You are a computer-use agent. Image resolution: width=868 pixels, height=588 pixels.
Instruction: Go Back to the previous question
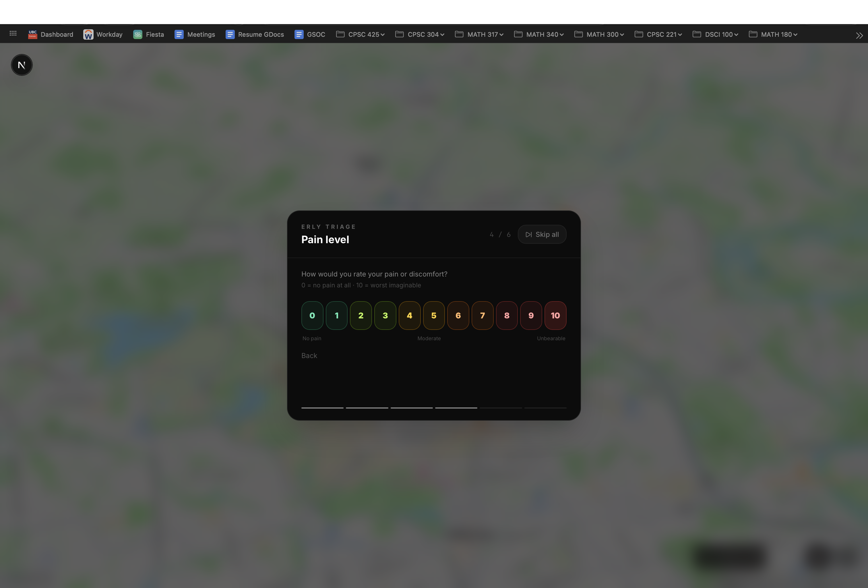tap(309, 356)
